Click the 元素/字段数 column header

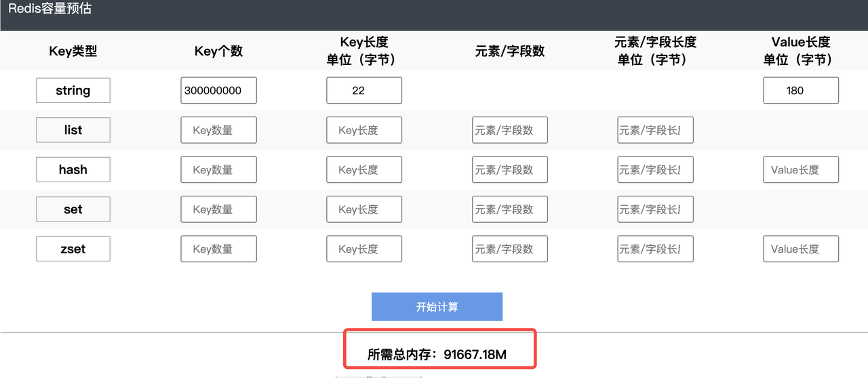point(510,51)
